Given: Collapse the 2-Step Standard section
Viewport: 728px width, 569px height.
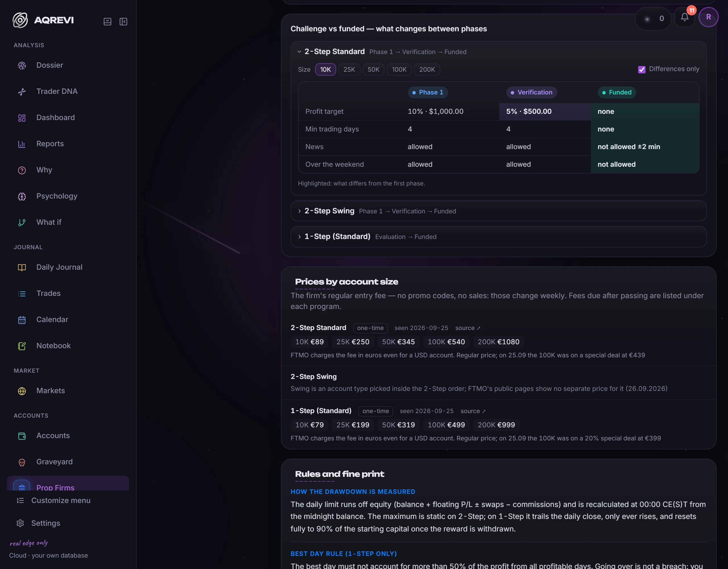Looking at the screenshot, I should [x=299, y=52].
